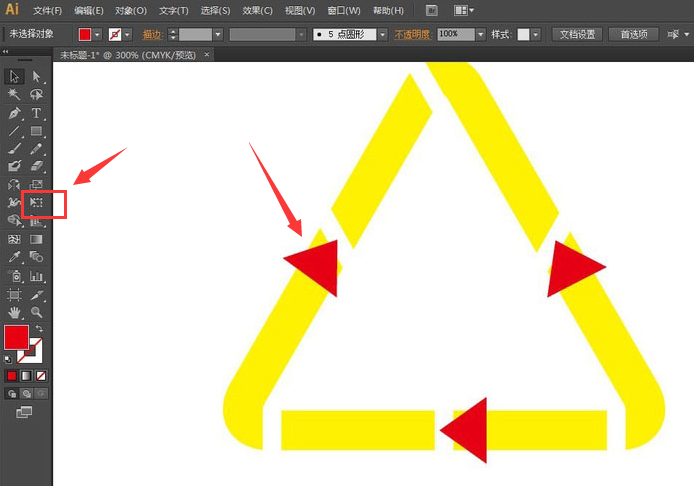The width and height of the screenshot is (694, 486).
Task: Select the Hand tool
Action: (14, 312)
